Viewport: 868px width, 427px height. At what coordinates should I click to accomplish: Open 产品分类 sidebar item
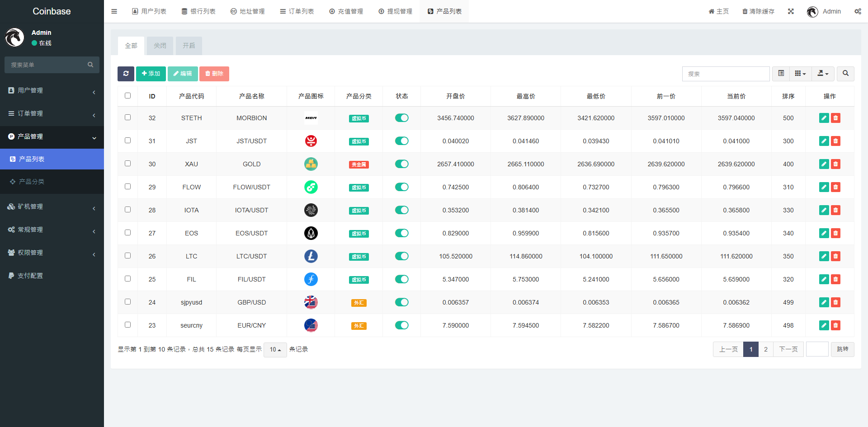(52, 182)
